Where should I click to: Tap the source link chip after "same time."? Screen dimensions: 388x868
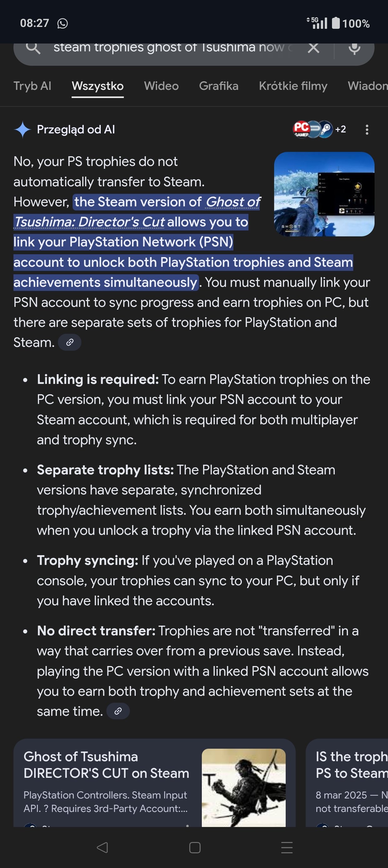click(x=118, y=711)
